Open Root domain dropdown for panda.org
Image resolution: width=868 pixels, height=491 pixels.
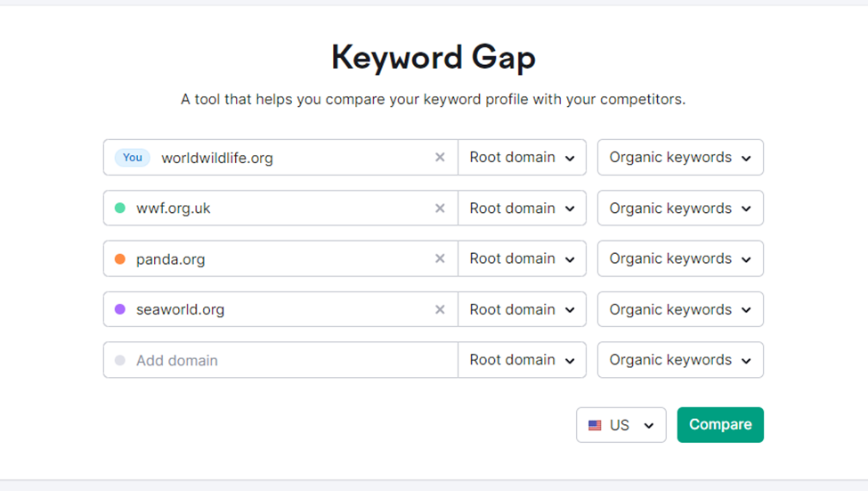[522, 258]
